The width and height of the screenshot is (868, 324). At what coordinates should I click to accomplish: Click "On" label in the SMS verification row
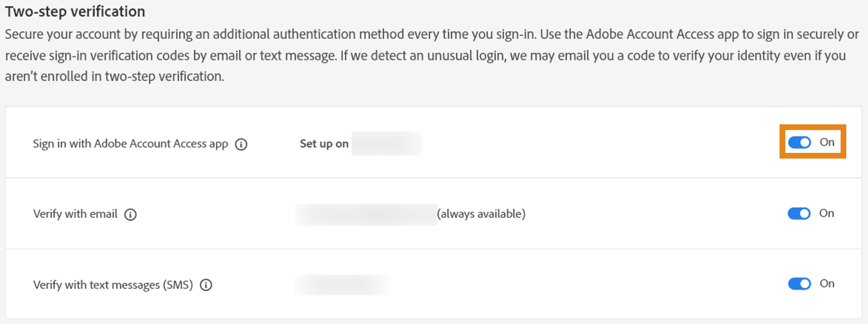(x=826, y=283)
